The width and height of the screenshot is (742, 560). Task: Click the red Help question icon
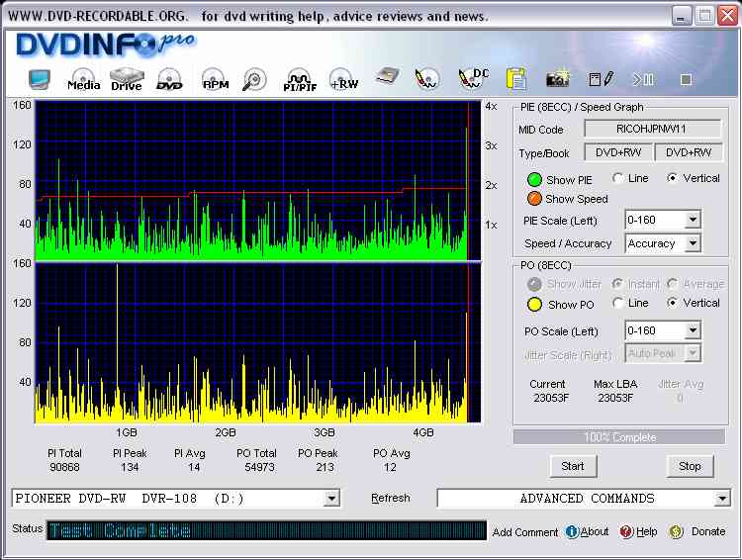click(626, 531)
